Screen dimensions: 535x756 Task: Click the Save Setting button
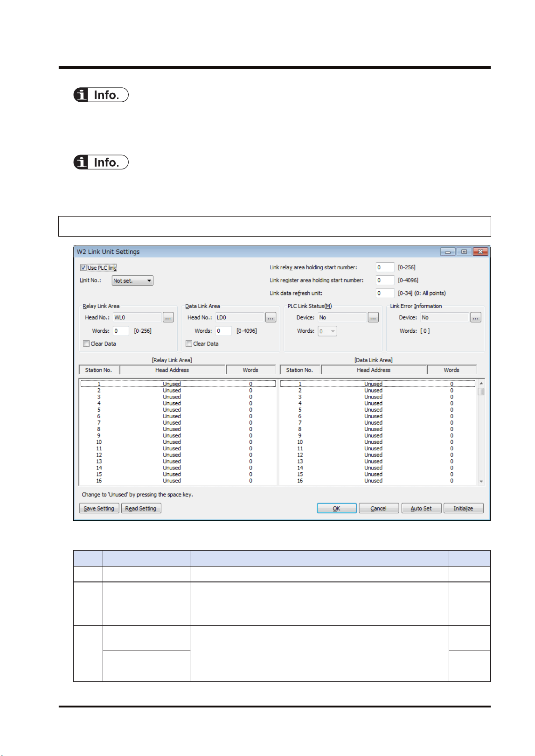click(x=99, y=508)
